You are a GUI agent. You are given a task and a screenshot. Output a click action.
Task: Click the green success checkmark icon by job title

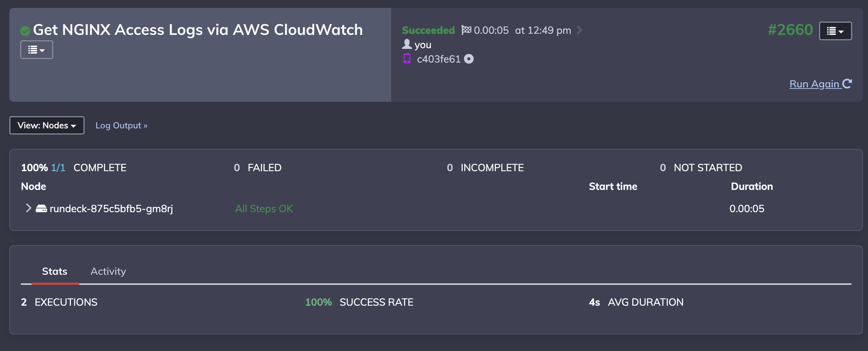click(25, 31)
